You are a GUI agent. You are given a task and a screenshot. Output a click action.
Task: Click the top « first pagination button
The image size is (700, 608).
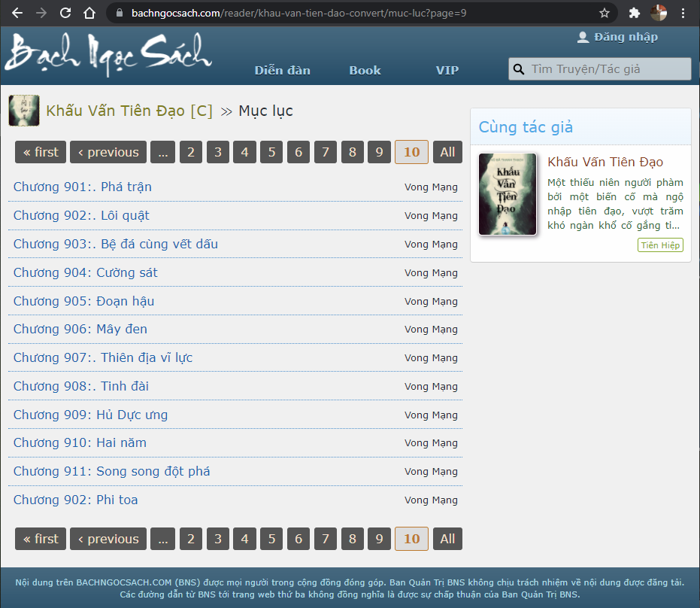point(41,152)
